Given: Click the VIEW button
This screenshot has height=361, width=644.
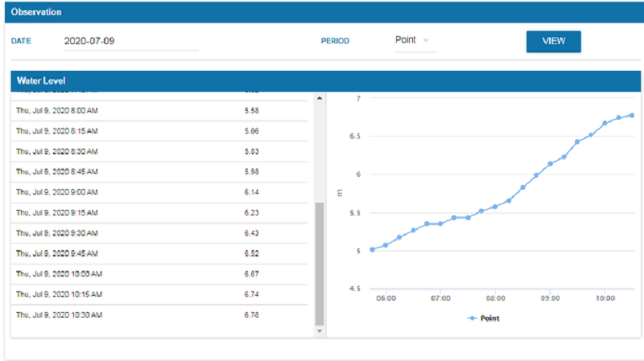Looking at the screenshot, I should point(553,41).
